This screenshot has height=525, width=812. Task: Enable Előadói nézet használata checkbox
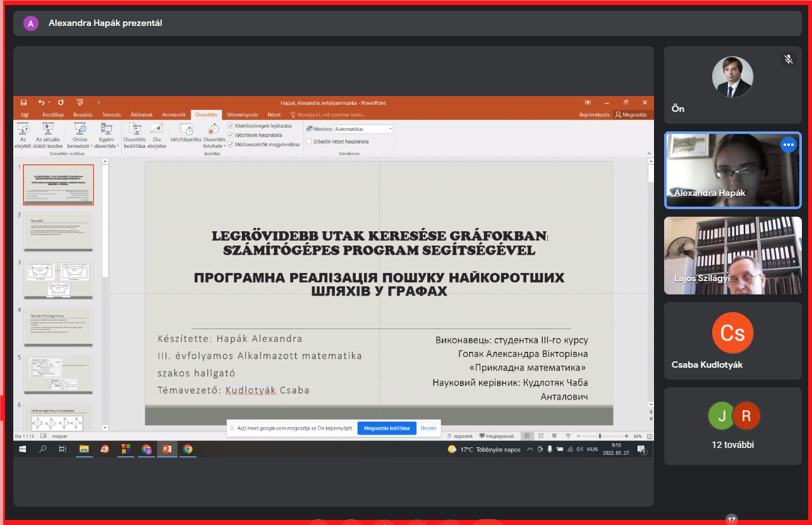[x=309, y=142]
